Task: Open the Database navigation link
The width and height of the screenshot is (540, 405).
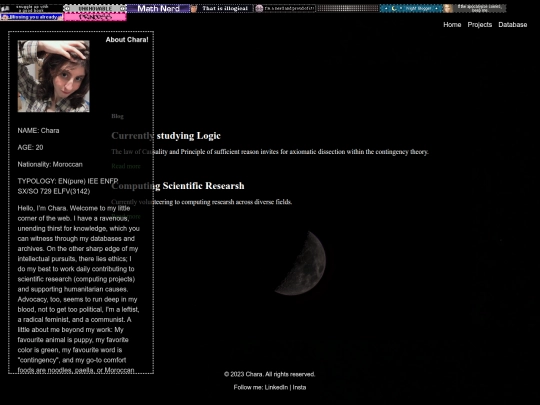Action: pos(512,24)
